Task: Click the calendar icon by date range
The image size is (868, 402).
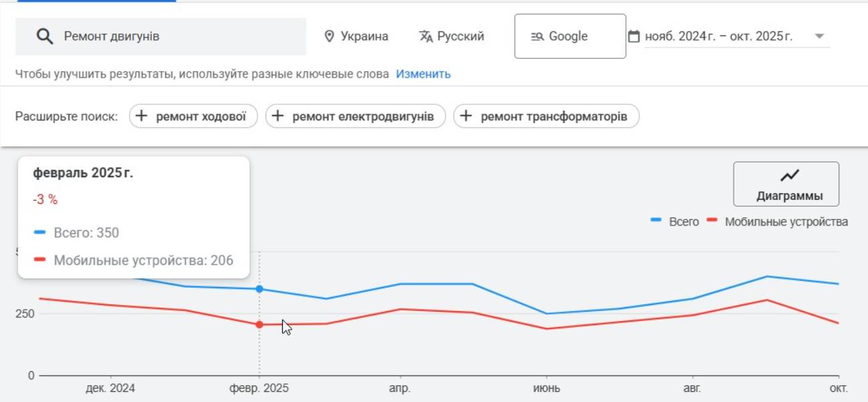Action: point(634,36)
